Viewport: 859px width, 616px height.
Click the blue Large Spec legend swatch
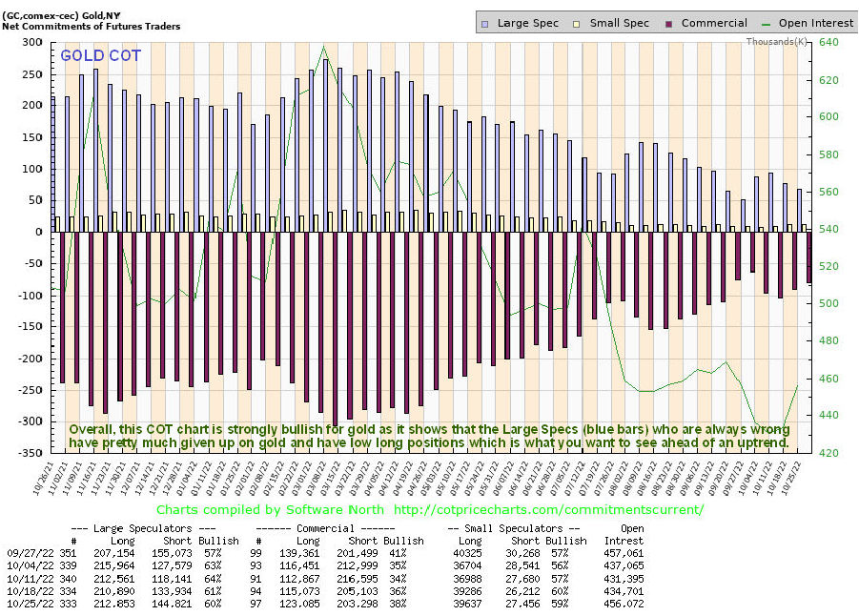486,22
